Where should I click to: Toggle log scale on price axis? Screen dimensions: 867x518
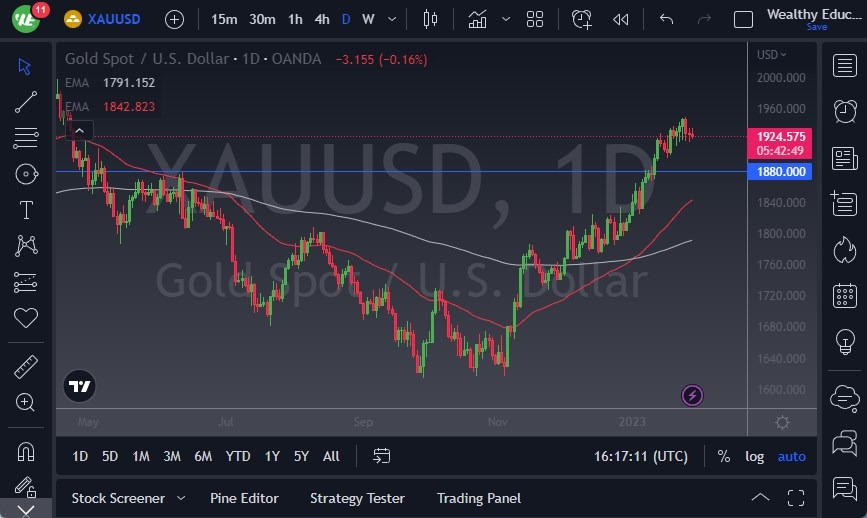(754, 456)
